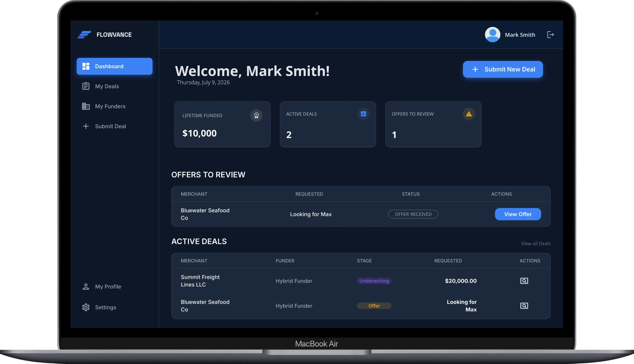Click the award ribbon icon on Lifetime Funded
This screenshot has height=364, width=634.
256,115
